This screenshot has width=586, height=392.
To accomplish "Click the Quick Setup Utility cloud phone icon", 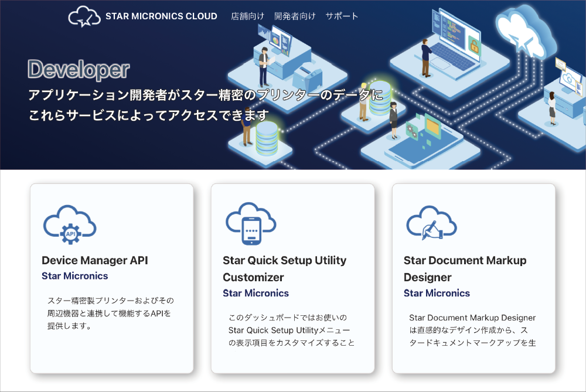I will point(251,223).
